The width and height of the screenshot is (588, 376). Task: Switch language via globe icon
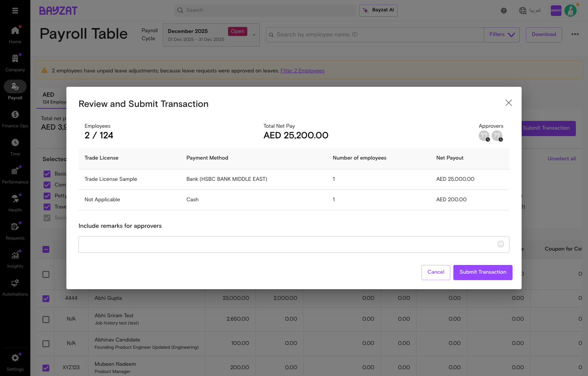point(523,11)
